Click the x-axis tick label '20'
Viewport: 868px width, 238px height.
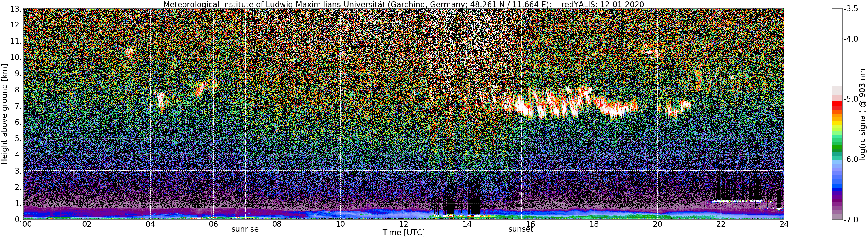click(657, 224)
